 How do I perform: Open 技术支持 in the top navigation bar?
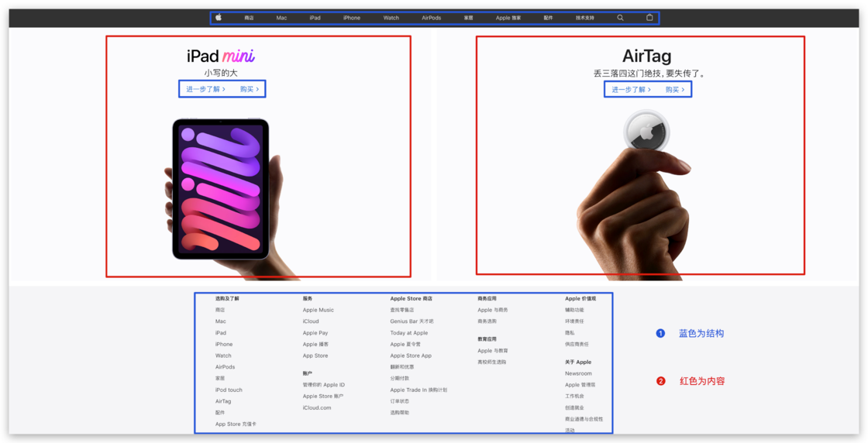585,19
